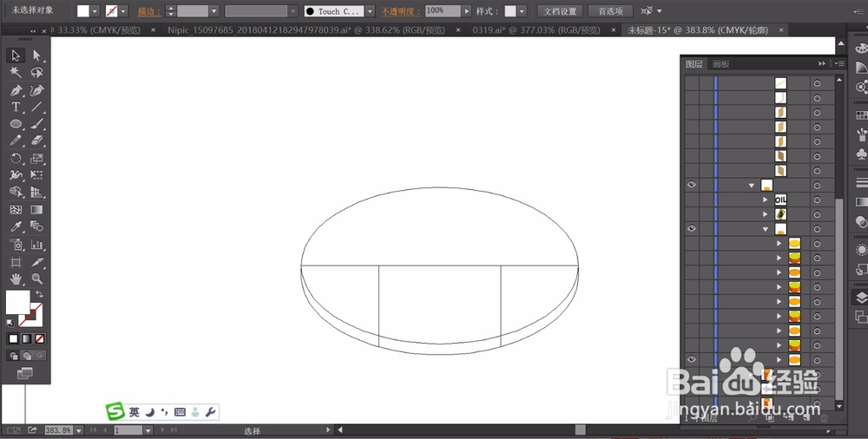Toggle visibility of group above OIL sublayer

(692, 185)
